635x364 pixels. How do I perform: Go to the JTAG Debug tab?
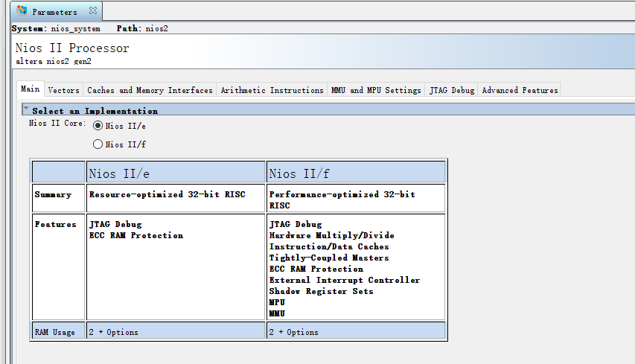[x=452, y=90]
